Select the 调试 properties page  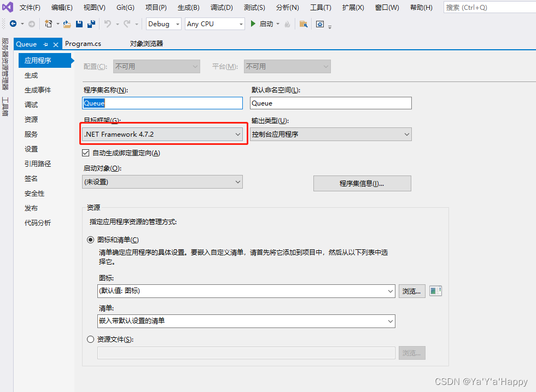[x=31, y=105]
